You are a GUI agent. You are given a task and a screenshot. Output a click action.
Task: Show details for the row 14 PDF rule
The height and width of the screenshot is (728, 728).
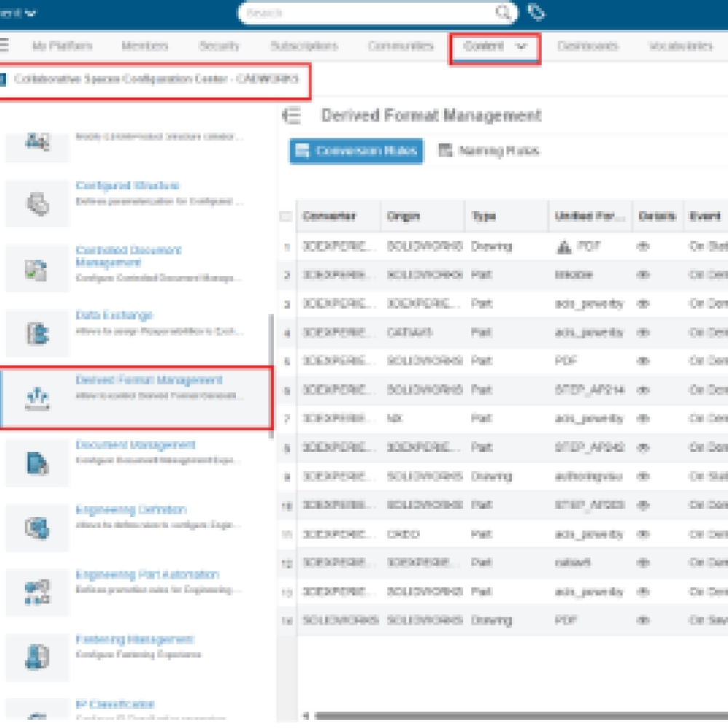click(643, 621)
